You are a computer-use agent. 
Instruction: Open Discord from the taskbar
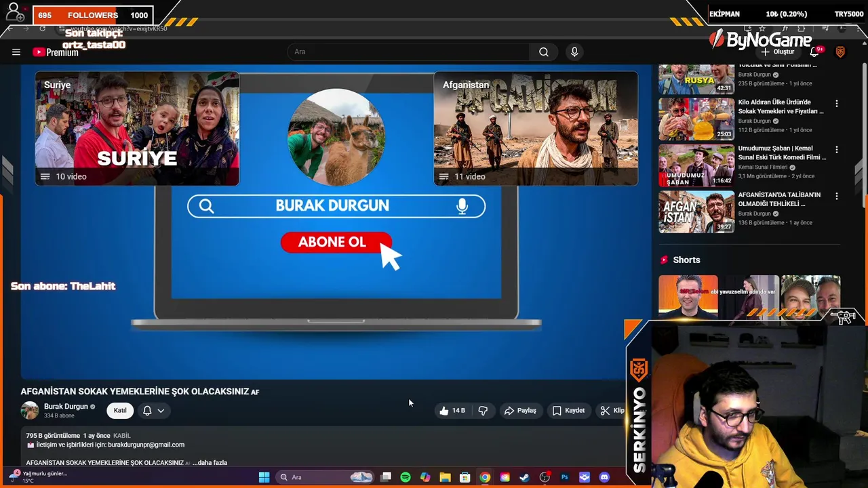(604, 477)
